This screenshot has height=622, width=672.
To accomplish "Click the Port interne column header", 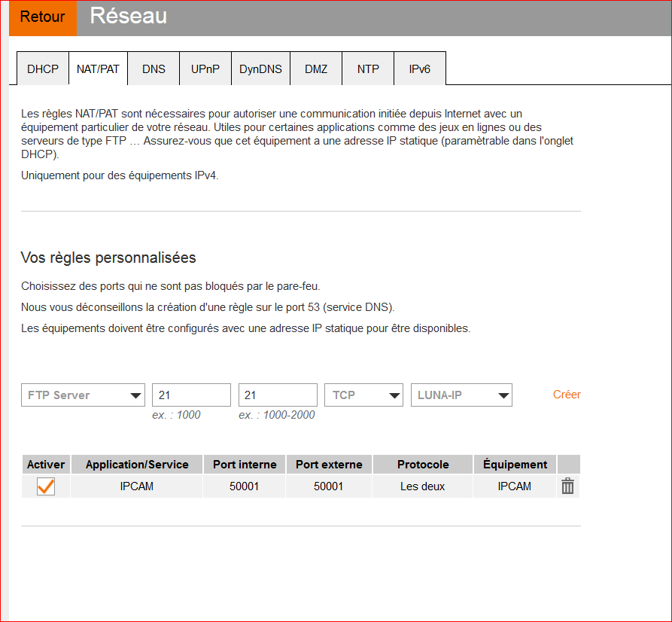I will pos(245,465).
